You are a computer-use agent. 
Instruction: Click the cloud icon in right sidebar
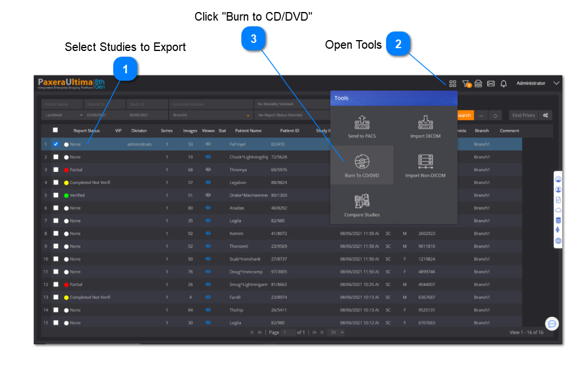pos(558,210)
